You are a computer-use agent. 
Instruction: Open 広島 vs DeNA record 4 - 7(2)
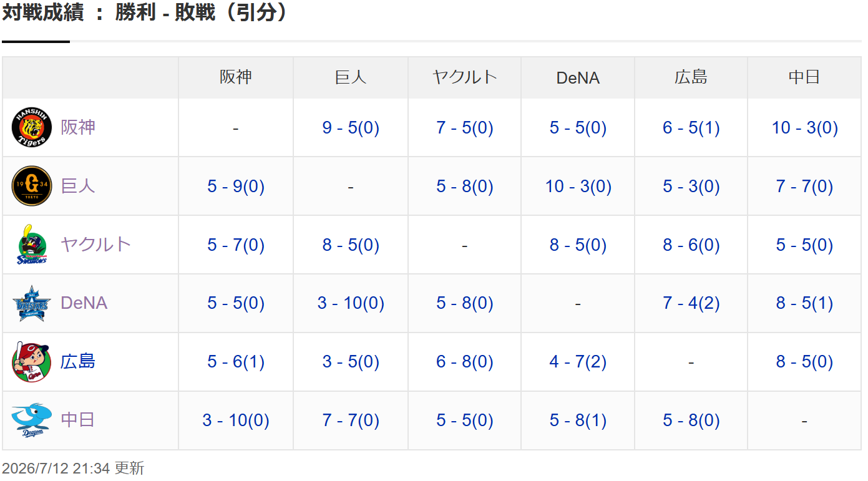pyautogui.click(x=578, y=362)
